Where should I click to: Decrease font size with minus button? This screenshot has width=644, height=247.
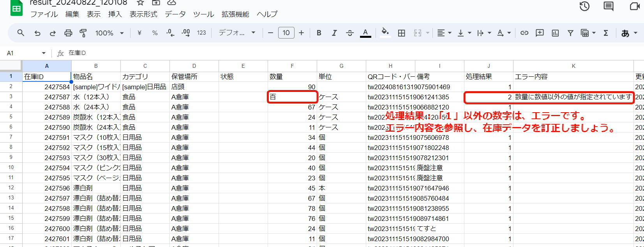pyautogui.click(x=270, y=33)
